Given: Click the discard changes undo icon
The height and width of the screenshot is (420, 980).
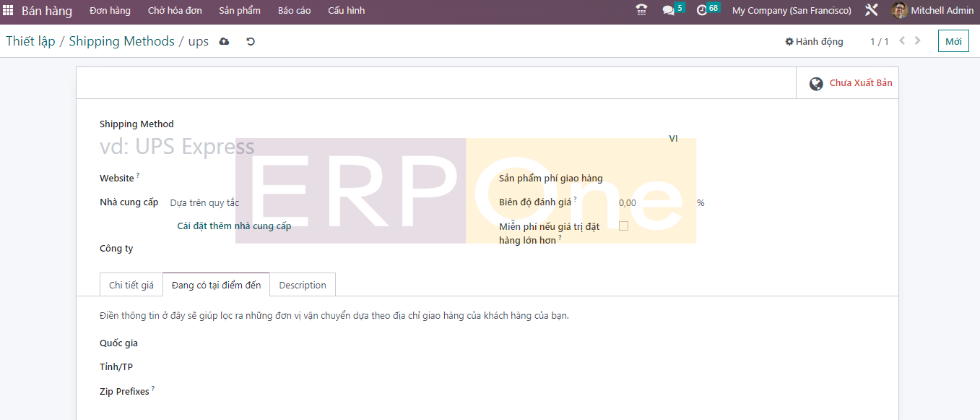Looking at the screenshot, I should coord(251,41).
